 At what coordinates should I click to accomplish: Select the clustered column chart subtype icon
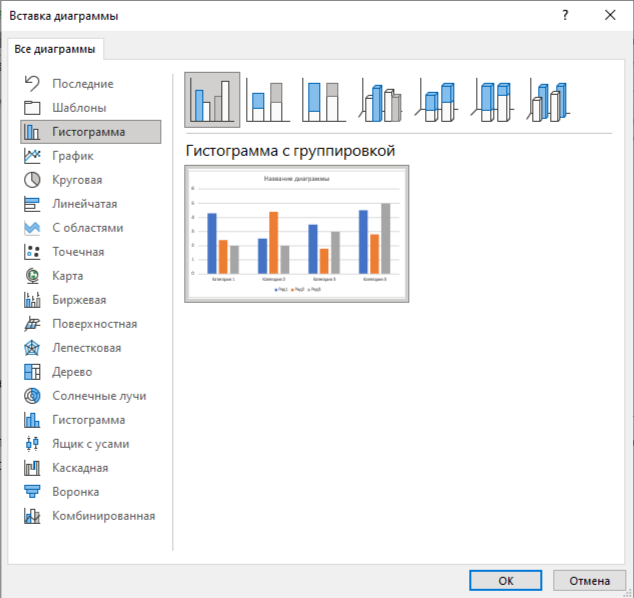point(212,100)
